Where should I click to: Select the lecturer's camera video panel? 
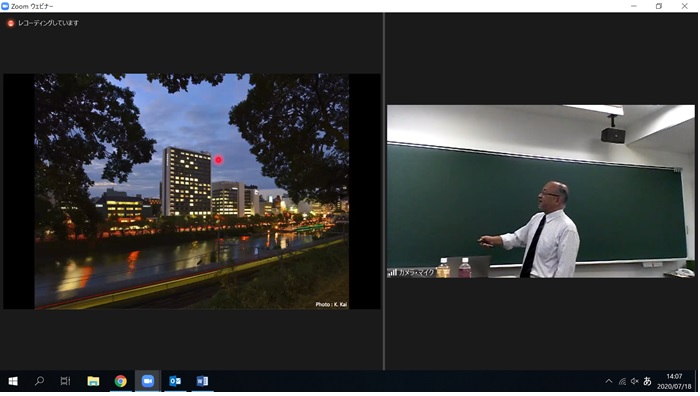pyautogui.click(x=541, y=191)
